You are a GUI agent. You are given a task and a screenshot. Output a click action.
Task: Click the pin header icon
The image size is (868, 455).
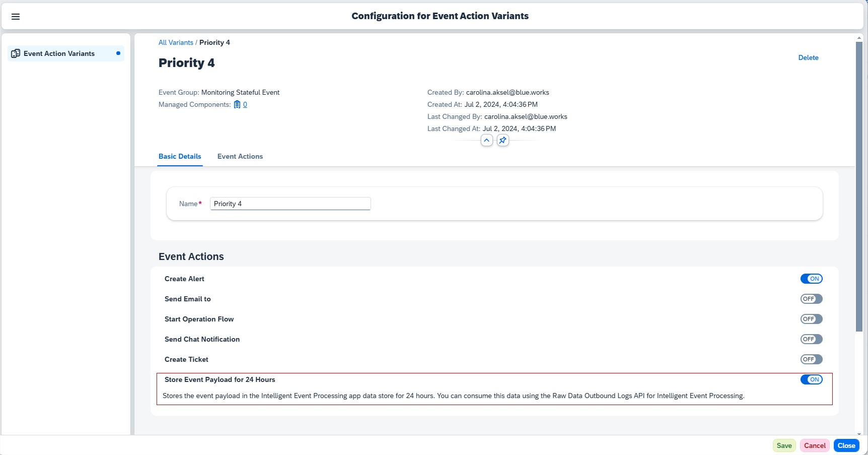[502, 141]
